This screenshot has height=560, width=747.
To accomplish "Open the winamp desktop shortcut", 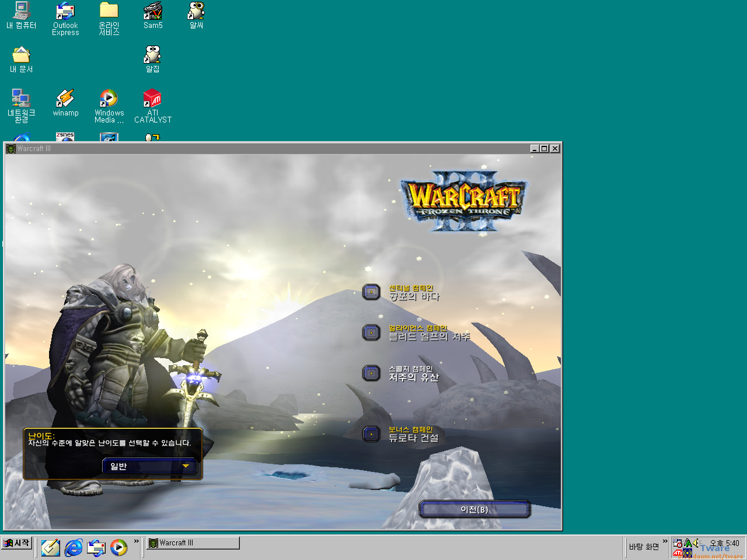I will pyautogui.click(x=65, y=103).
